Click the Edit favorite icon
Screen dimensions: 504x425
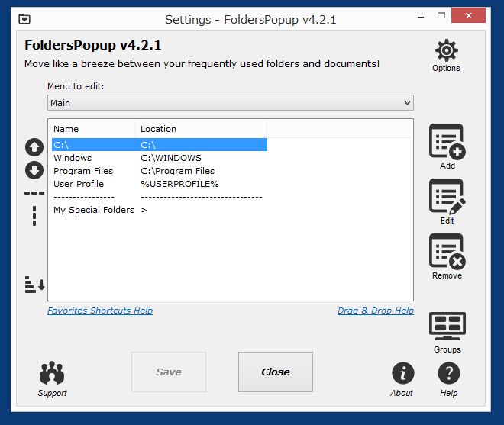pos(447,197)
